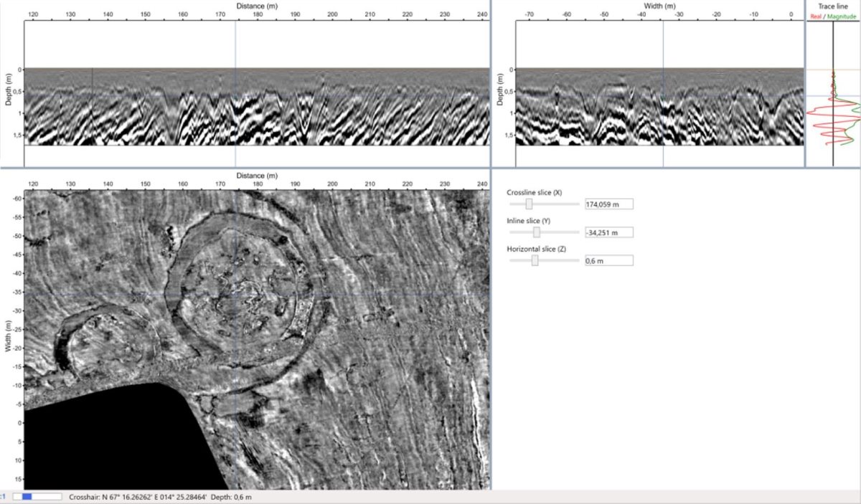Click the Crossline value field showing 174,059 m
This screenshot has height=504, width=861.
pyautogui.click(x=608, y=204)
